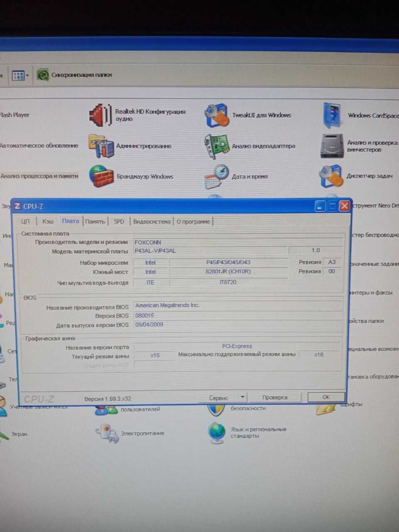
Task: Select the board revision value 1.0
Action: pyautogui.click(x=315, y=250)
